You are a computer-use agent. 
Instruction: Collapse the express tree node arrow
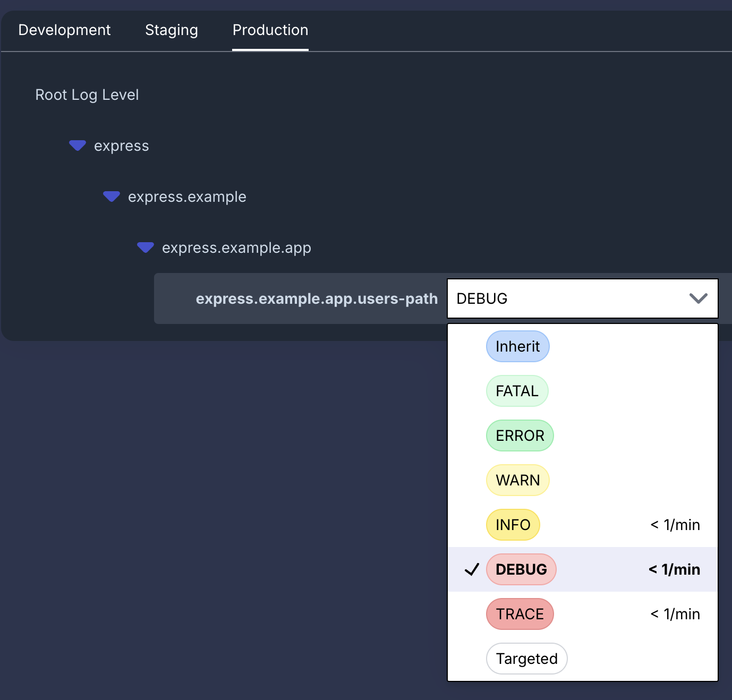click(78, 146)
